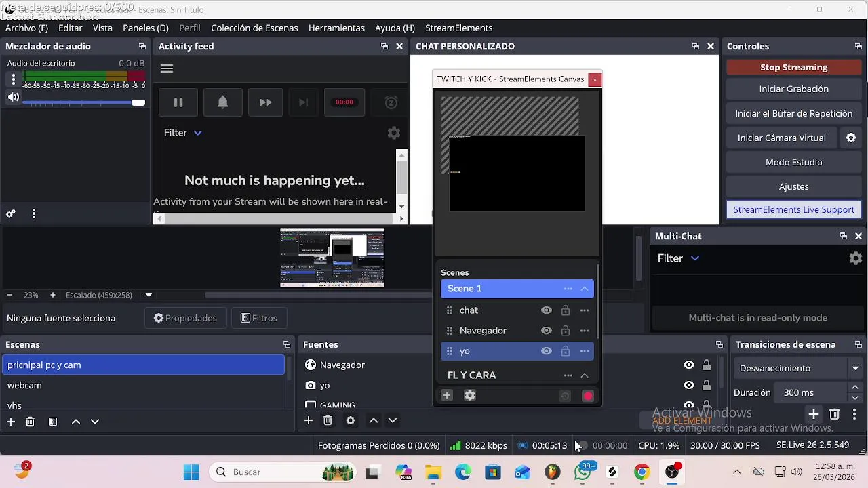Move scene down in Escenas panel
Image resolution: width=868 pixels, height=488 pixels.
(x=95, y=422)
